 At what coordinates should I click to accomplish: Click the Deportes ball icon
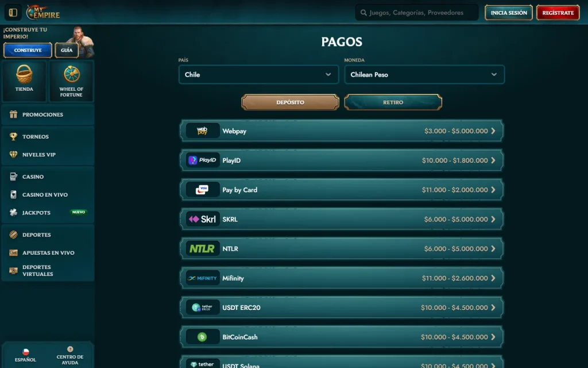[14, 235]
